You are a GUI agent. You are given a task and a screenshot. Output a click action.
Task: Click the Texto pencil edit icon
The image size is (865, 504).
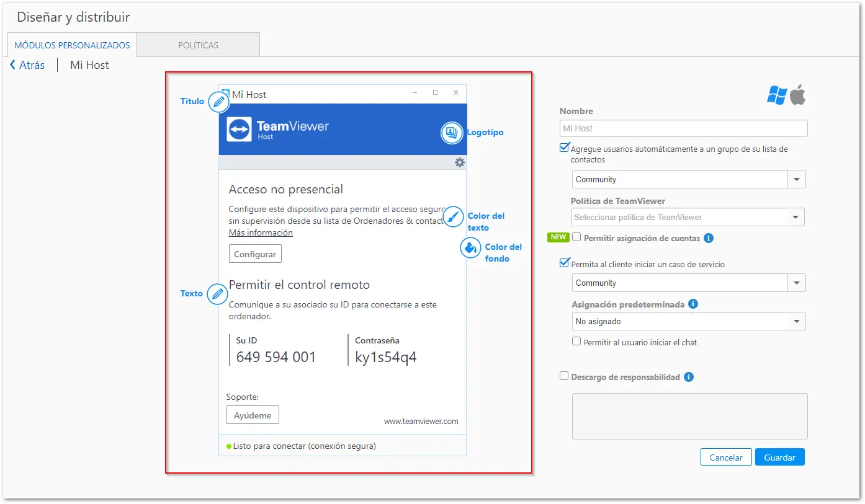[217, 294]
